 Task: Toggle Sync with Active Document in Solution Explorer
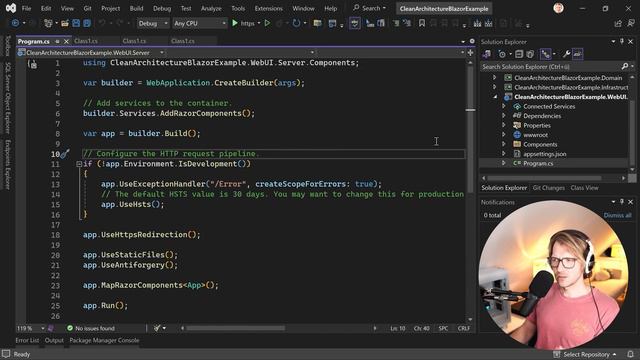[545, 54]
